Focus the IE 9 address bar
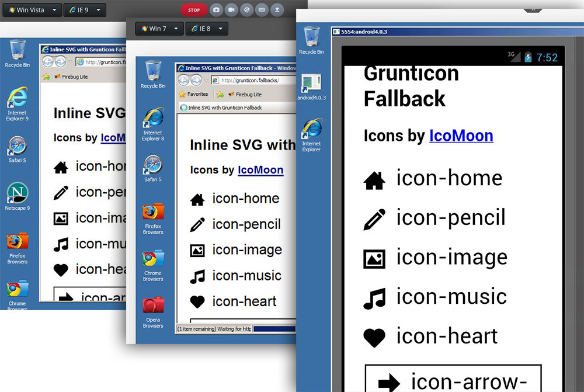This screenshot has width=584, height=392. (101, 62)
